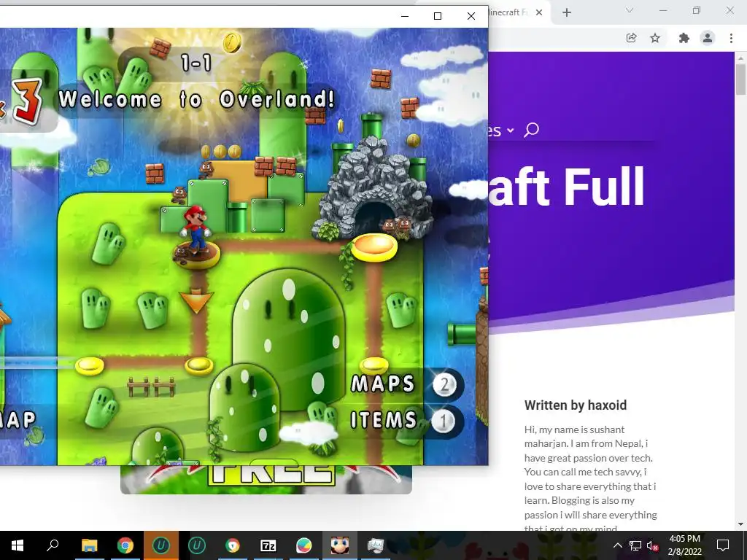Open the website search magnifier icon
The image size is (747, 560).
pos(531,130)
